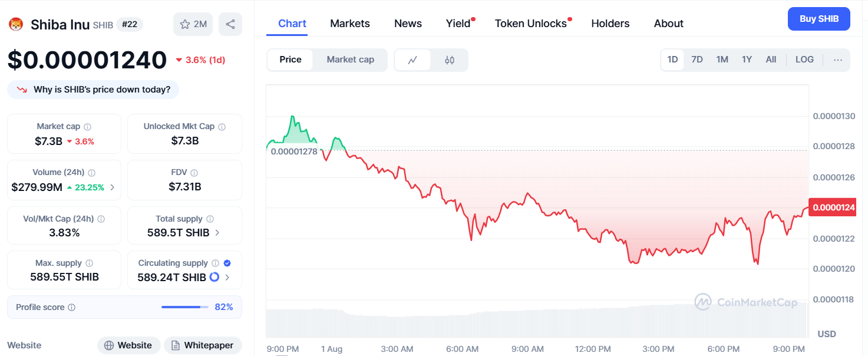Open more chart options ellipsis

(x=838, y=60)
